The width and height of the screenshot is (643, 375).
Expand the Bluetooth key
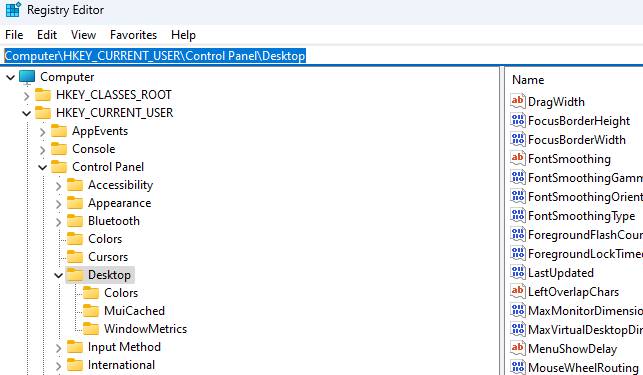(58, 222)
